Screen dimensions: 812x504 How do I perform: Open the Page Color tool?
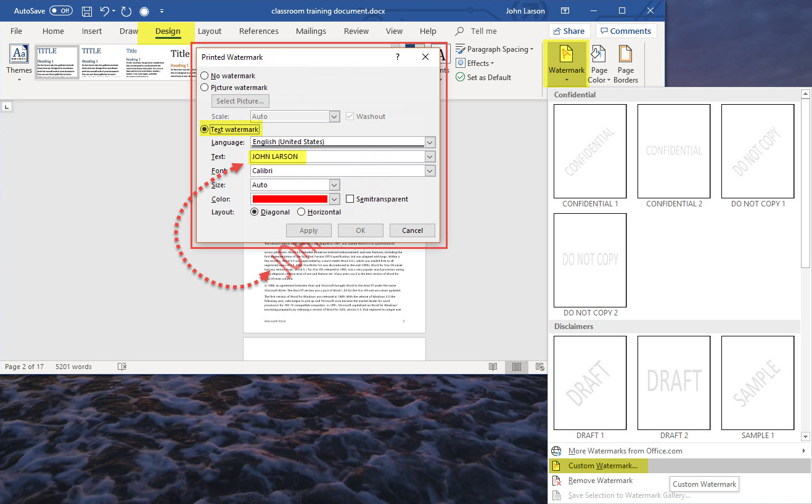[599, 55]
